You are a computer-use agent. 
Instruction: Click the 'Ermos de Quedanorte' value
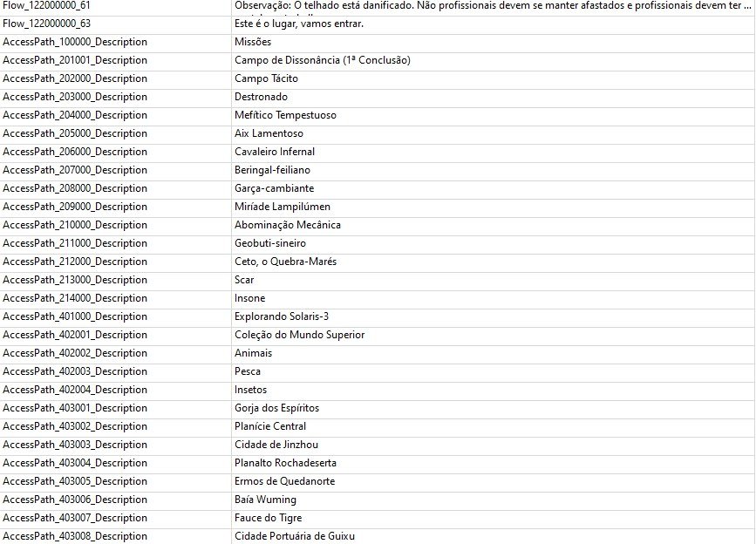pos(493,482)
